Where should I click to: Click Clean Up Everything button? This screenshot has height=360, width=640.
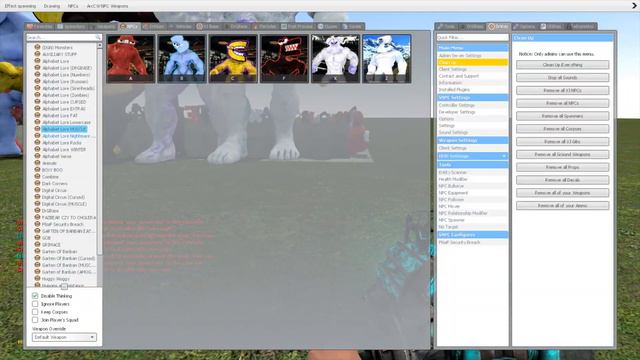(562, 65)
